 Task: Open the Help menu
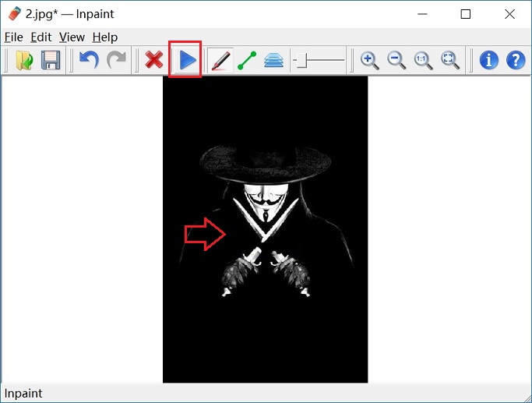pyautogui.click(x=104, y=37)
